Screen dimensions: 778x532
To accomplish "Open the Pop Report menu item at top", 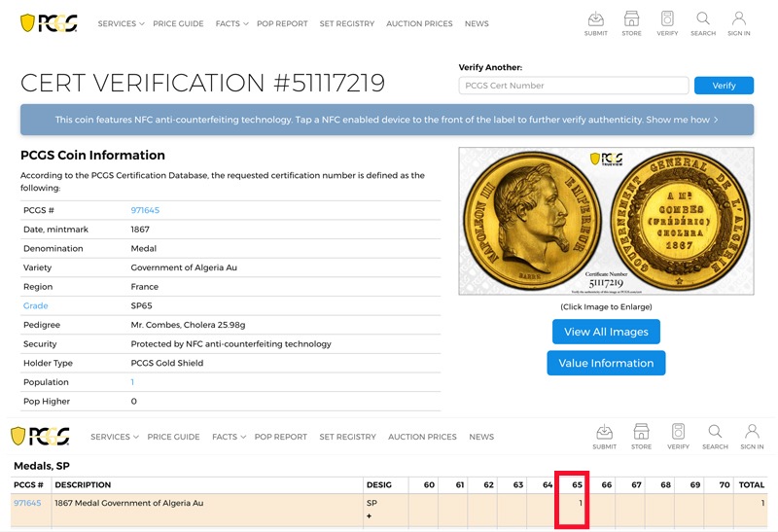I will [282, 23].
